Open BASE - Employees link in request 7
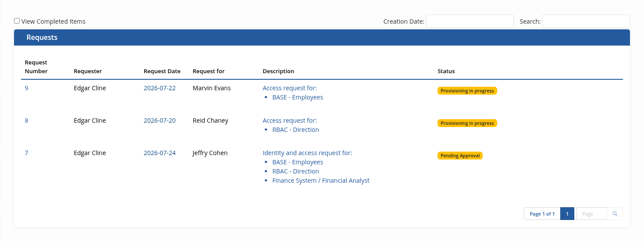This screenshot has width=644, height=241. coord(298,162)
